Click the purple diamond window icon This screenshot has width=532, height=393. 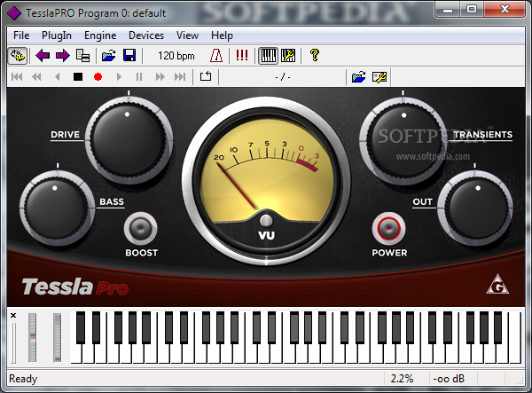14,13
